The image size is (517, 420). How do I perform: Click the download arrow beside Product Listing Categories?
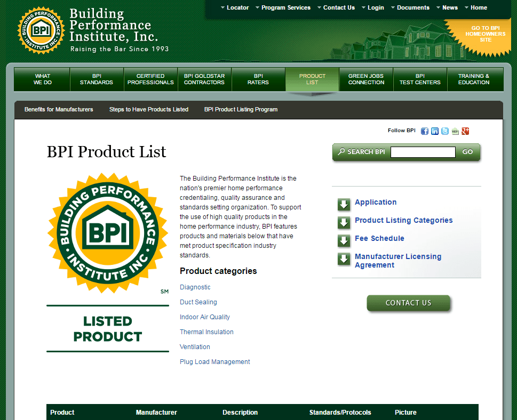344,223
